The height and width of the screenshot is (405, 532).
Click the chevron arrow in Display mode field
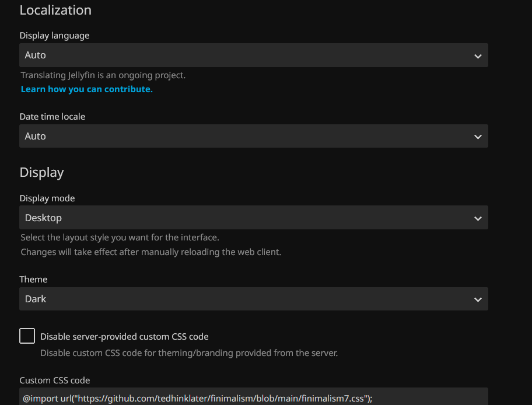pos(478,218)
